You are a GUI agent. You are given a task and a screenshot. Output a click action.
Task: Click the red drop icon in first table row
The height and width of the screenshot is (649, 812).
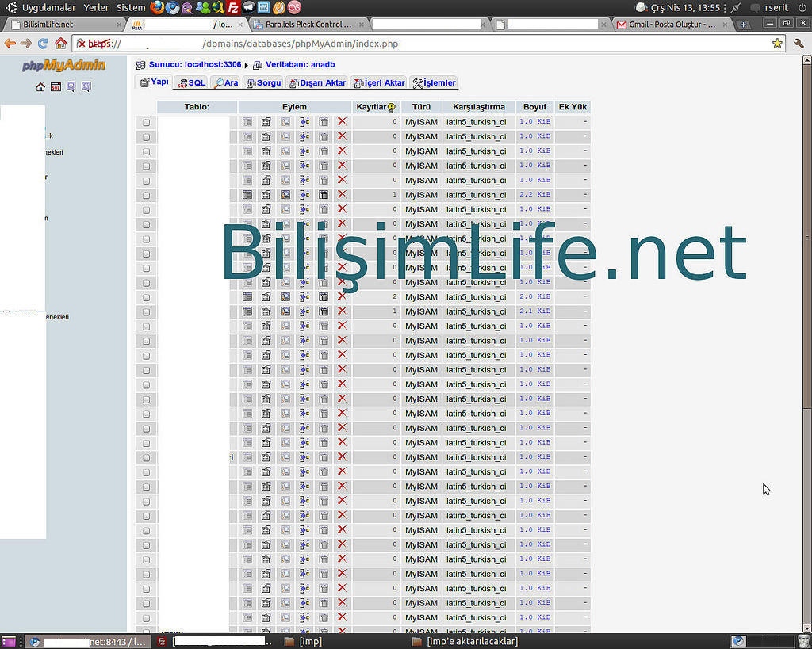[342, 122]
